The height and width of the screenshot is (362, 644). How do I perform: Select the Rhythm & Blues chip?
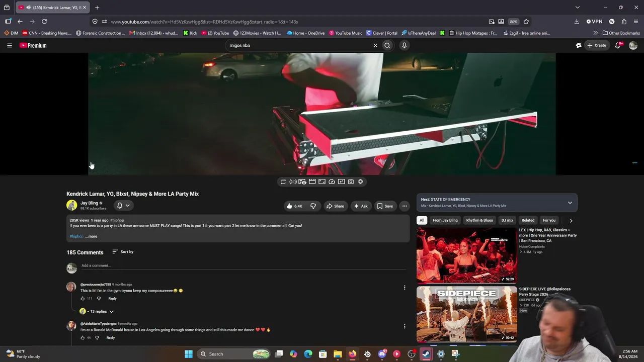(x=479, y=220)
